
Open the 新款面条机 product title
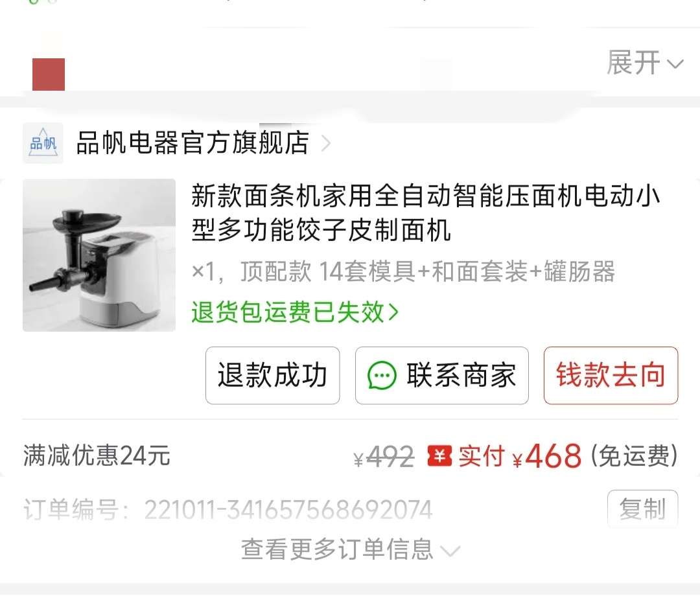coord(425,213)
